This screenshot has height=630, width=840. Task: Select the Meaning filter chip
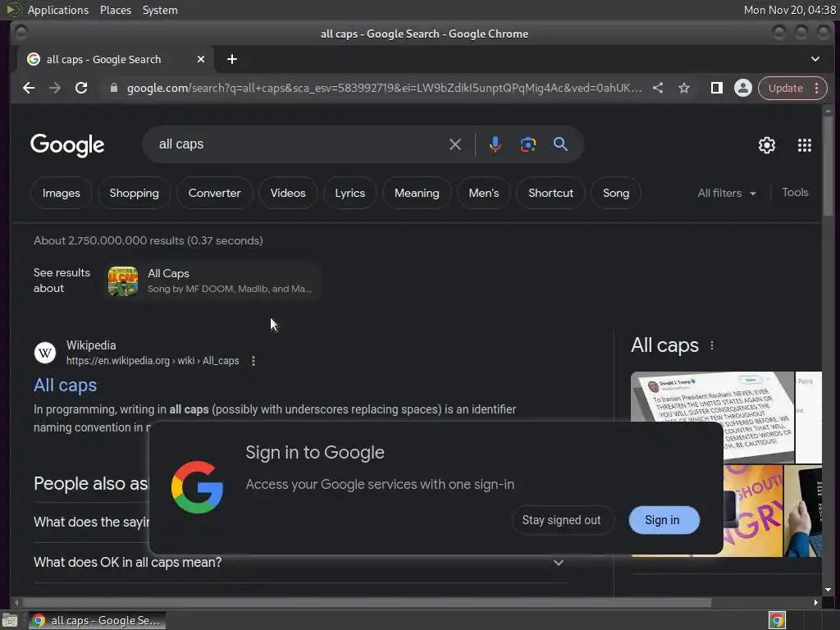tap(417, 193)
